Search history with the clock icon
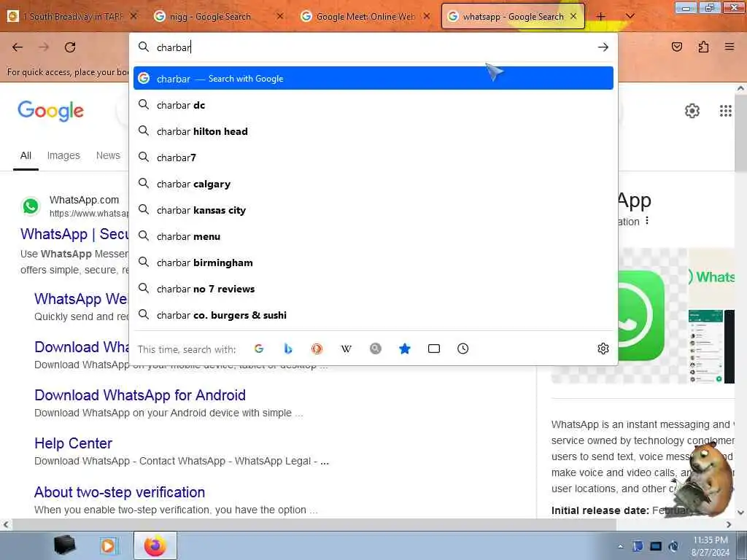This screenshot has height=560, width=747. 462,349
